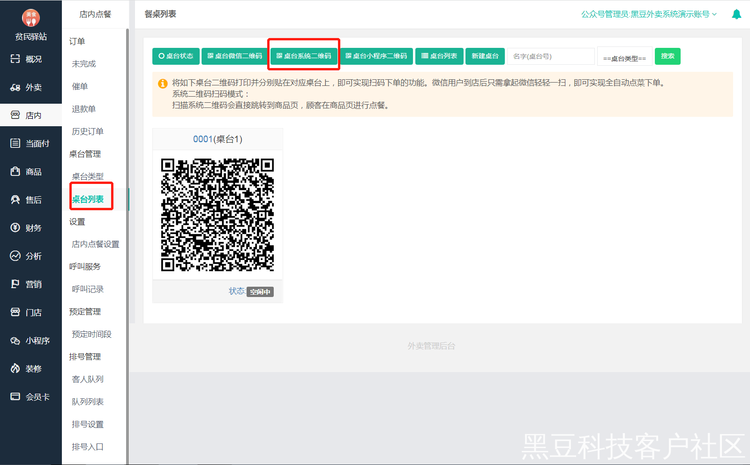This screenshot has width=750, height=465.
Task: Open the 分析 analytics section
Action: click(27, 256)
